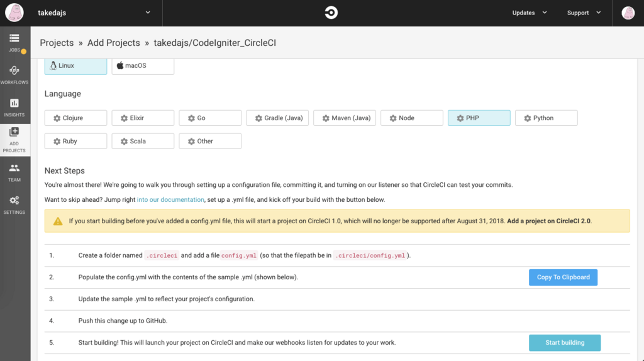Click the .circleci folder name code text
This screenshot has height=361, width=644.
162,255
